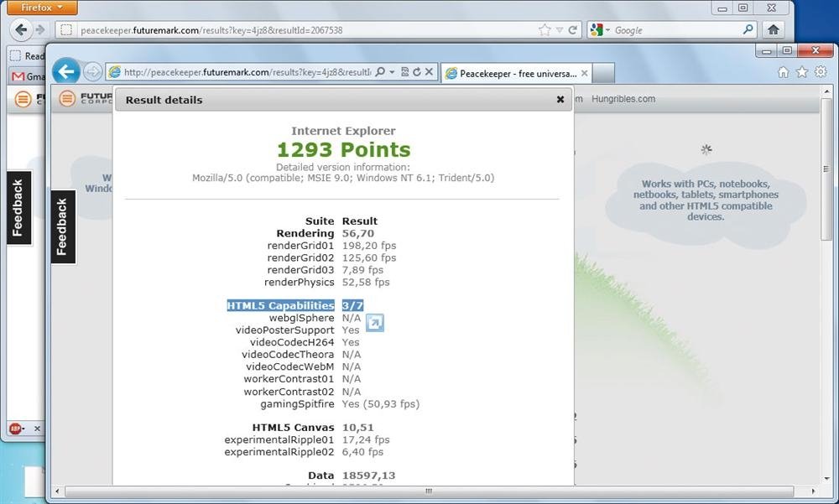Image resolution: width=839 pixels, height=504 pixels.
Task: Click Futuremark logo in IE page
Action: pos(86,98)
